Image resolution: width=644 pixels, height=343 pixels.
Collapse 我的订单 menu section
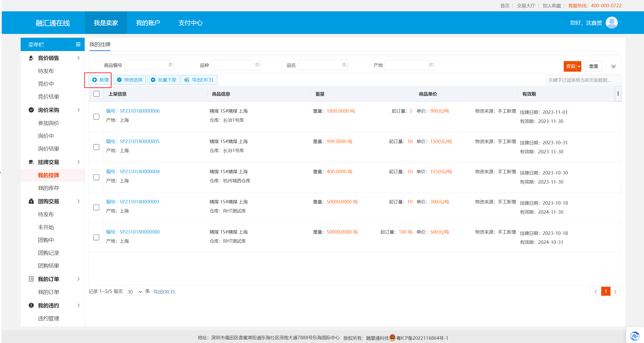tap(79, 279)
